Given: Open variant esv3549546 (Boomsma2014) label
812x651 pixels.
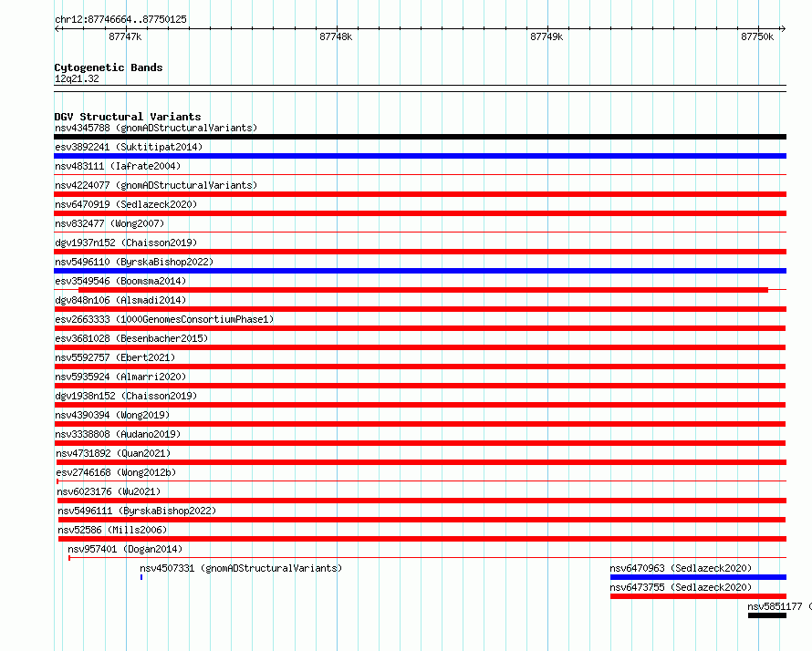Looking at the screenshot, I should click(x=120, y=281).
